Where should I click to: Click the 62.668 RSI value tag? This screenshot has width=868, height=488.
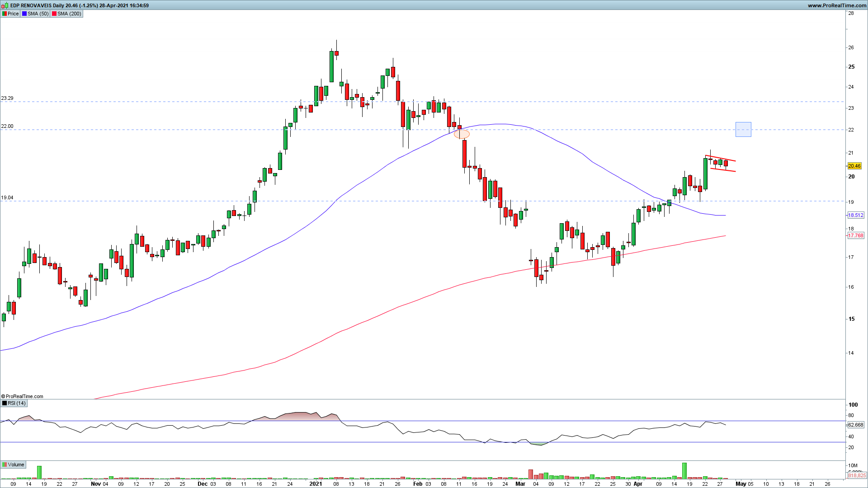[x=855, y=425]
